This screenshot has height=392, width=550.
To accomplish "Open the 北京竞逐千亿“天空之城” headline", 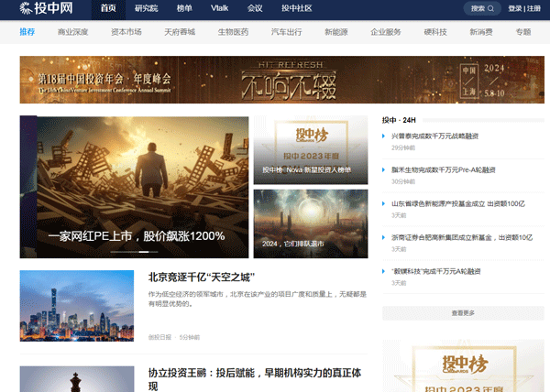I will (x=202, y=278).
